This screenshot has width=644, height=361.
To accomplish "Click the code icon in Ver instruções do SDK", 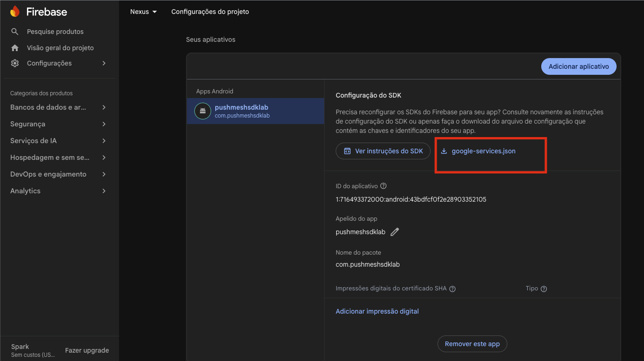I will (347, 151).
